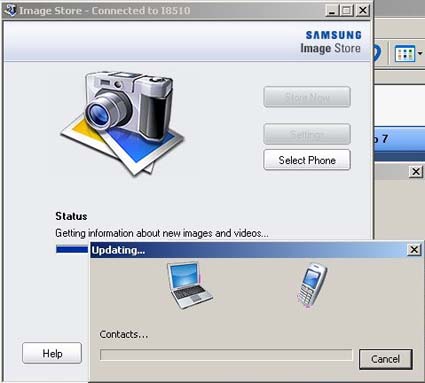Click the 'Getting information about new images' status text
The height and width of the screenshot is (383, 425).
pos(162,233)
